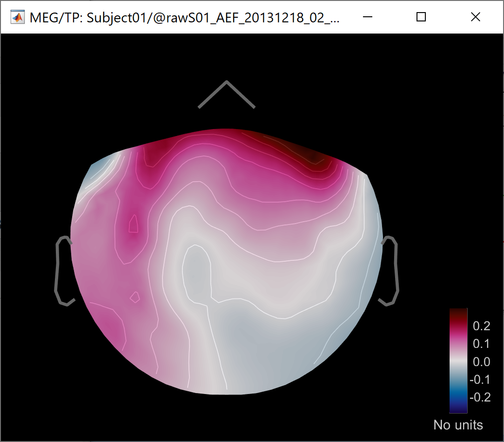The width and height of the screenshot is (504, 442).
Task: Click the 0.0 label on the colorbar
Action: (482, 362)
